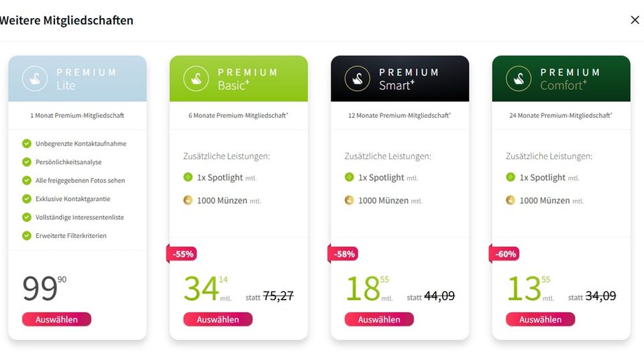Image resolution: width=644 pixels, height=362 pixels.
Task: Click the swan logo on Premium Smart
Action: click(358, 78)
